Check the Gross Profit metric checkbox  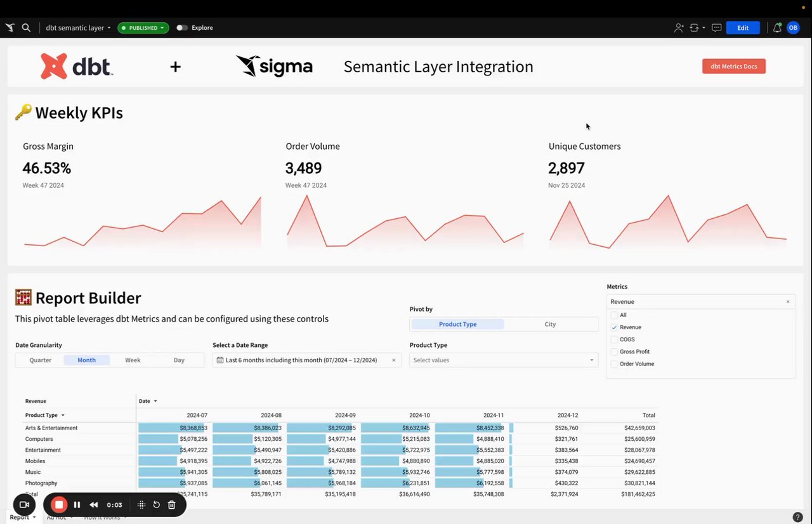coord(614,351)
